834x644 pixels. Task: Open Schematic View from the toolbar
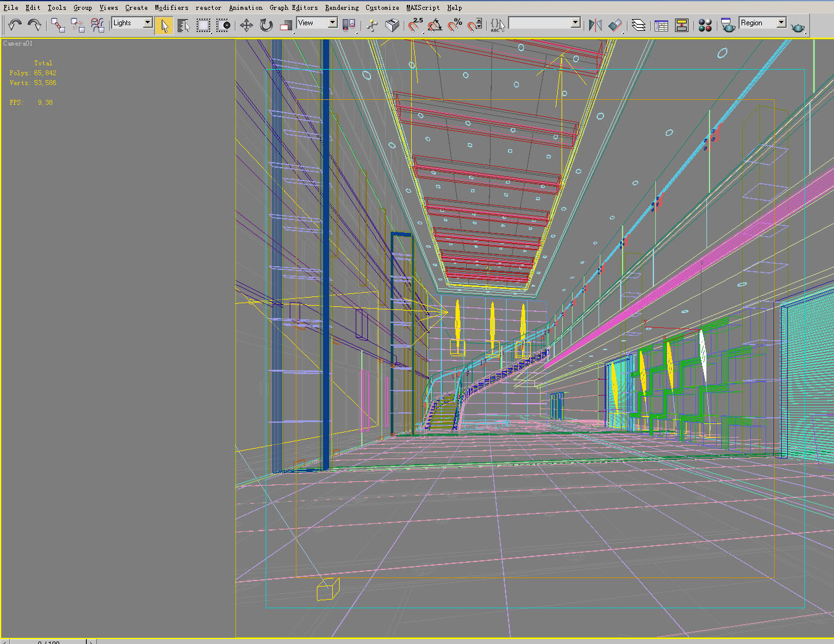click(x=682, y=25)
